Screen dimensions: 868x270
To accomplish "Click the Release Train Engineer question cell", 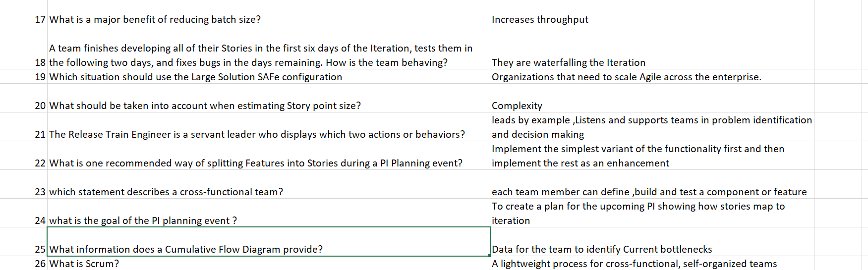I will point(268,127).
